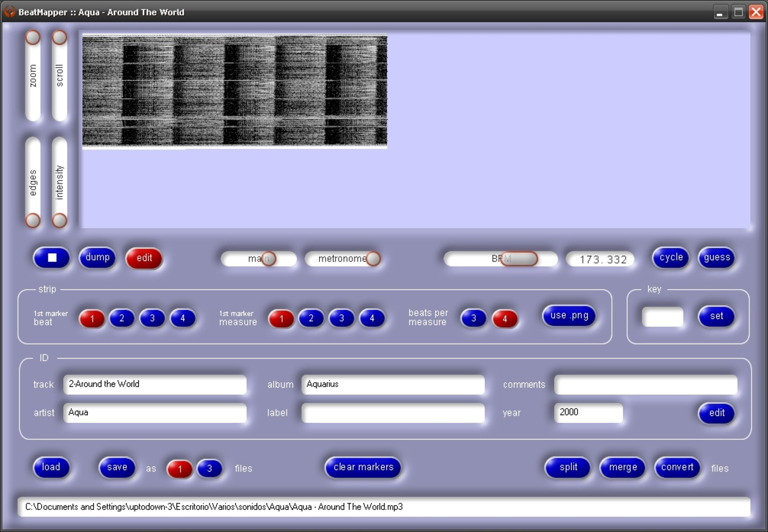
Task: Click the load button
Action: click(51, 467)
